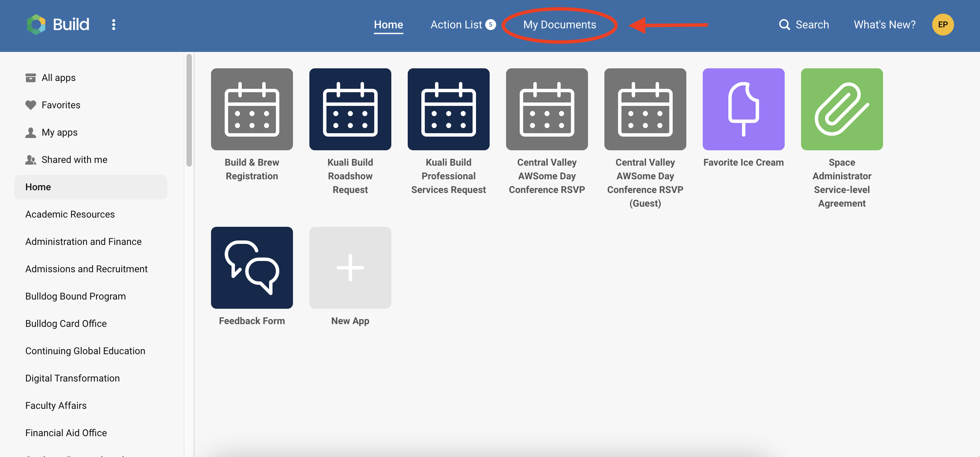Click the Favorites heart icon
Viewport: 980px width, 457px height.
(30, 105)
